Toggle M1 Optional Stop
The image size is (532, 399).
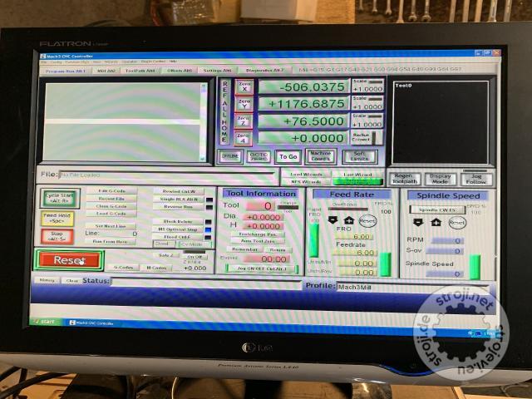177,229
